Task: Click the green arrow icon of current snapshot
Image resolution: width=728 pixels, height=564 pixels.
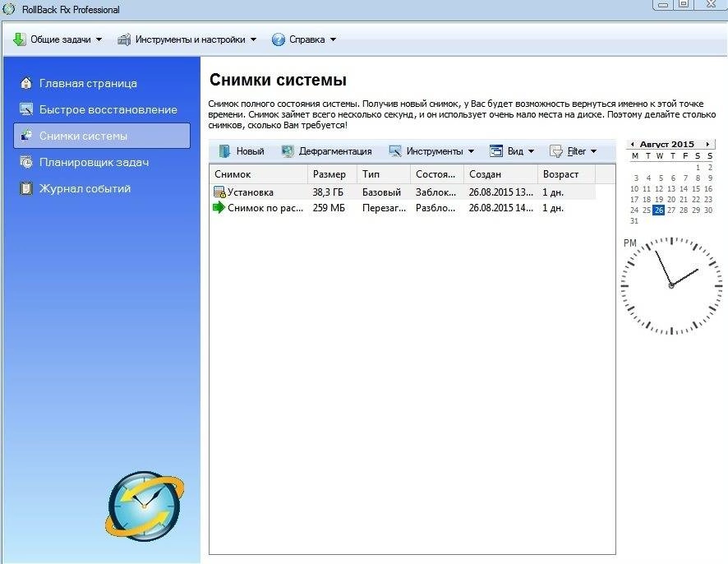Action: tap(219, 208)
